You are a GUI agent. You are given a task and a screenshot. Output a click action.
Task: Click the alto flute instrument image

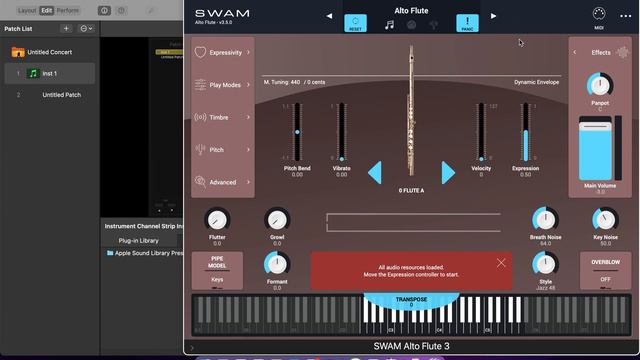point(411,111)
